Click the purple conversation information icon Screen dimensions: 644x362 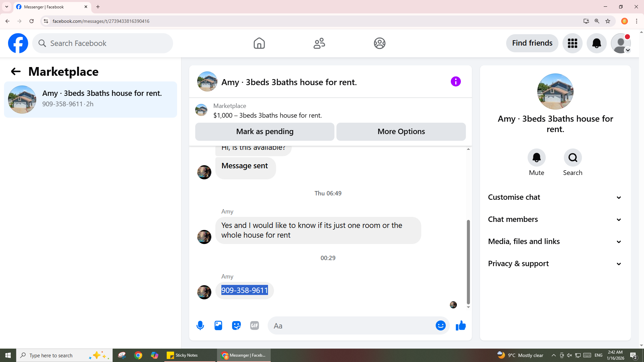(x=455, y=81)
